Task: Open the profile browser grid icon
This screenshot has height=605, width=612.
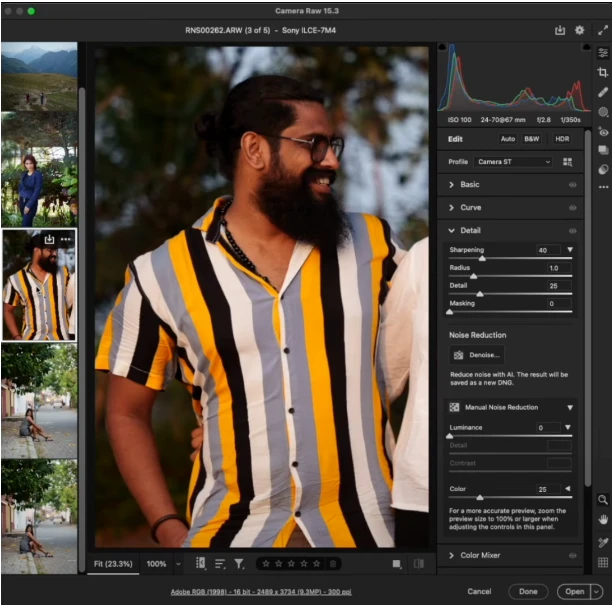Action: click(568, 161)
